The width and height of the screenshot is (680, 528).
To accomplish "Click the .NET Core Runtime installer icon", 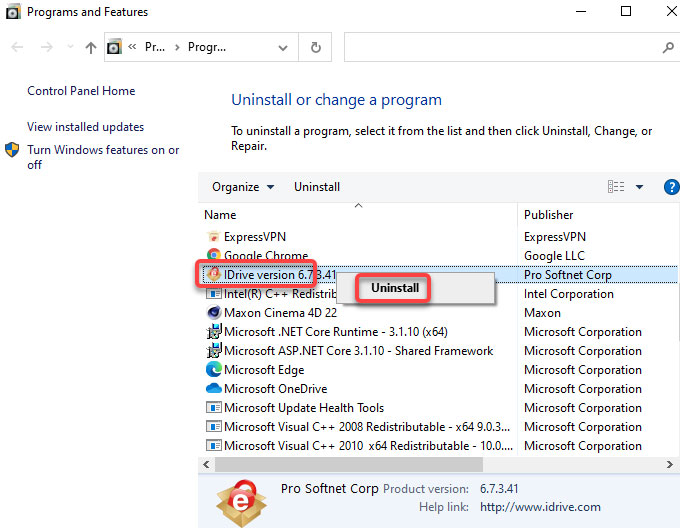I will coord(213,332).
